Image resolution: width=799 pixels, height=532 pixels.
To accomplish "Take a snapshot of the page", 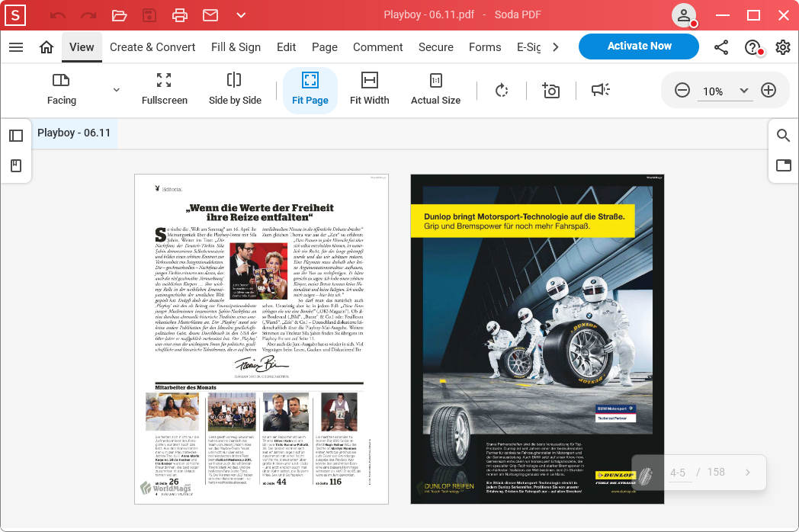I will [x=551, y=90].
